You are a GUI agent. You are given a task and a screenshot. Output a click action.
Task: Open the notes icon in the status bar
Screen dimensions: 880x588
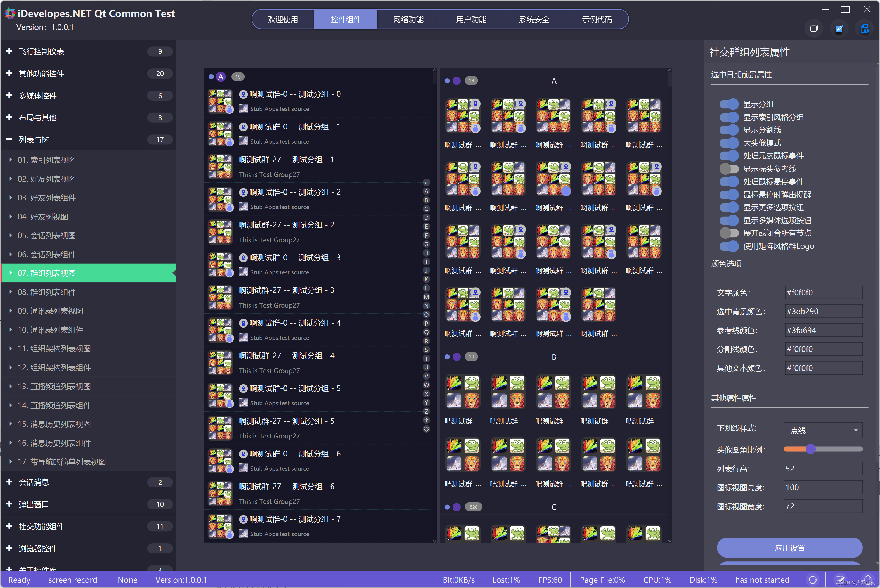tap(840, 580)
